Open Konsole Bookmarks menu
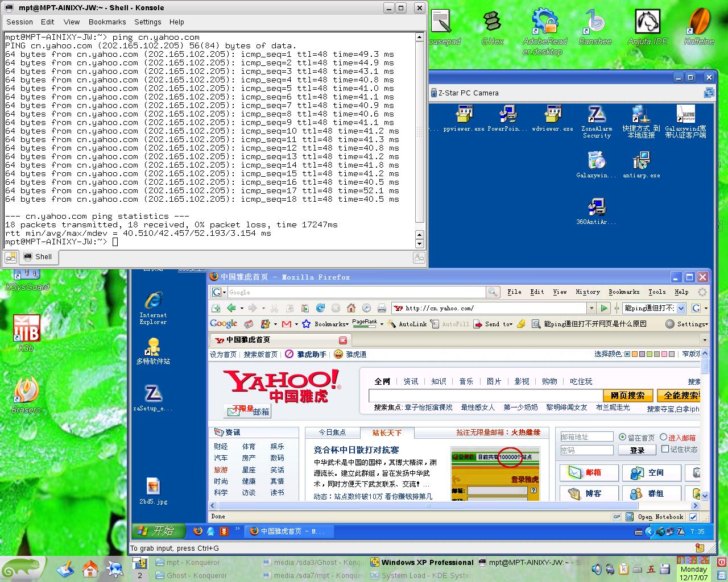This screenshot has height=582, width=728. coord(107,22)
